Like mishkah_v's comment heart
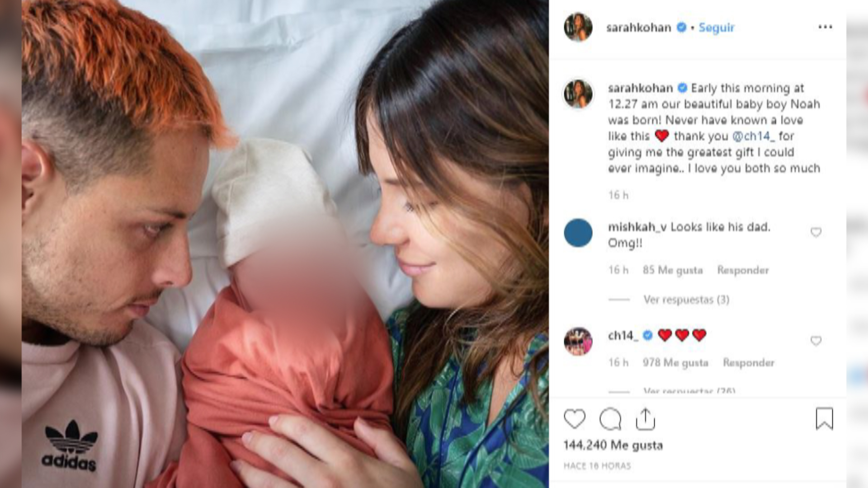The image size is (868, 488). coord(816,232)
